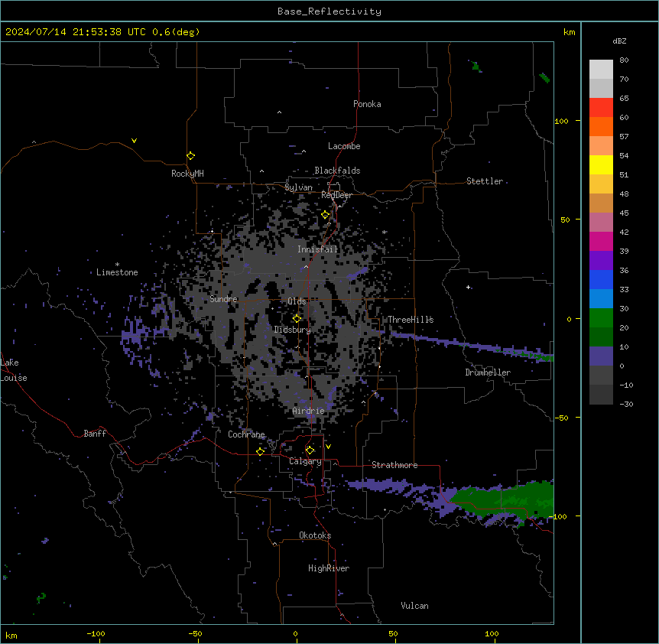Screen dimensions: 659x644
Task: Select the blue 33–36 dBZ legend swatch
Action: [601, 279]
